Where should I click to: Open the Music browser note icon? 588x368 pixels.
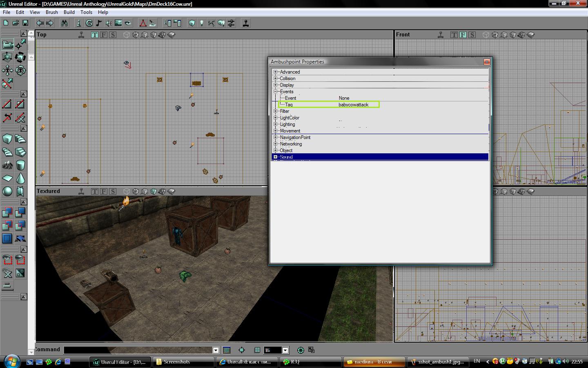pyautogui.click(x=99, y=23)
